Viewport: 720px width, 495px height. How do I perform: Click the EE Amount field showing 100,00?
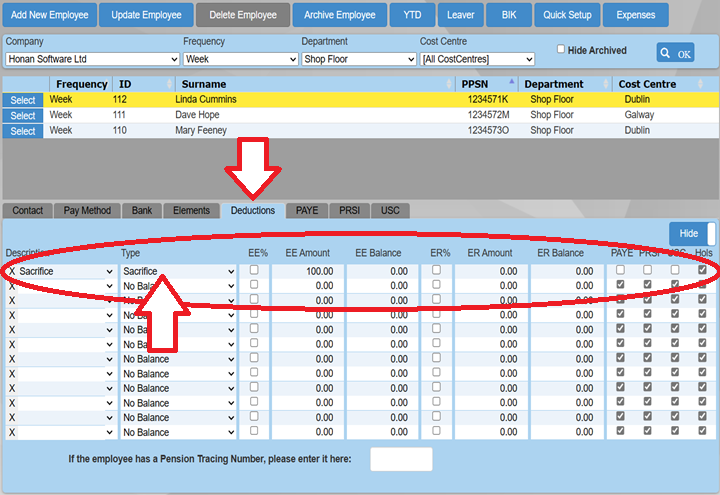click(x=305, y=271)
